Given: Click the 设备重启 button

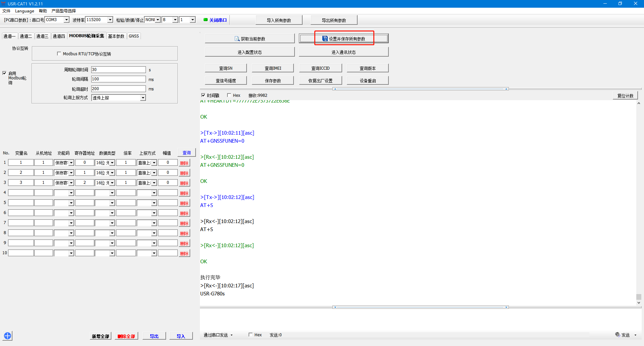Looking at the screenshot, I should (368, 81).
